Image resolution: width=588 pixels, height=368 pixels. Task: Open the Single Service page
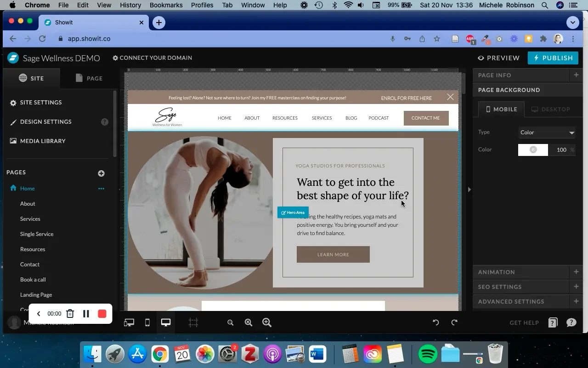coord(37,234)
